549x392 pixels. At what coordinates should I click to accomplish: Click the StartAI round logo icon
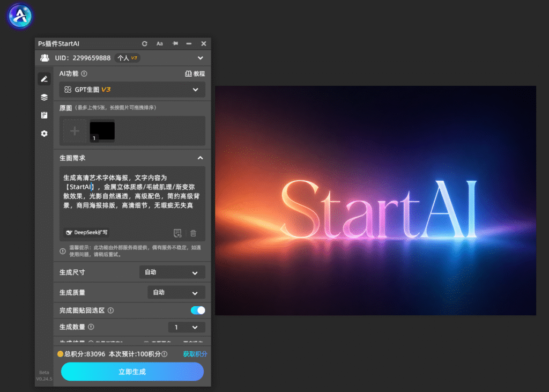click(20, 16)
